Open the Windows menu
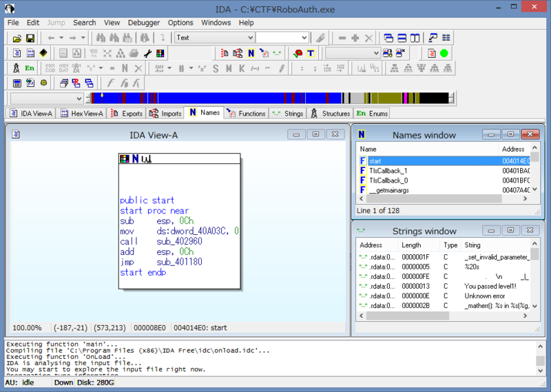This screenshot has width=551, height=392. [216, 23]
